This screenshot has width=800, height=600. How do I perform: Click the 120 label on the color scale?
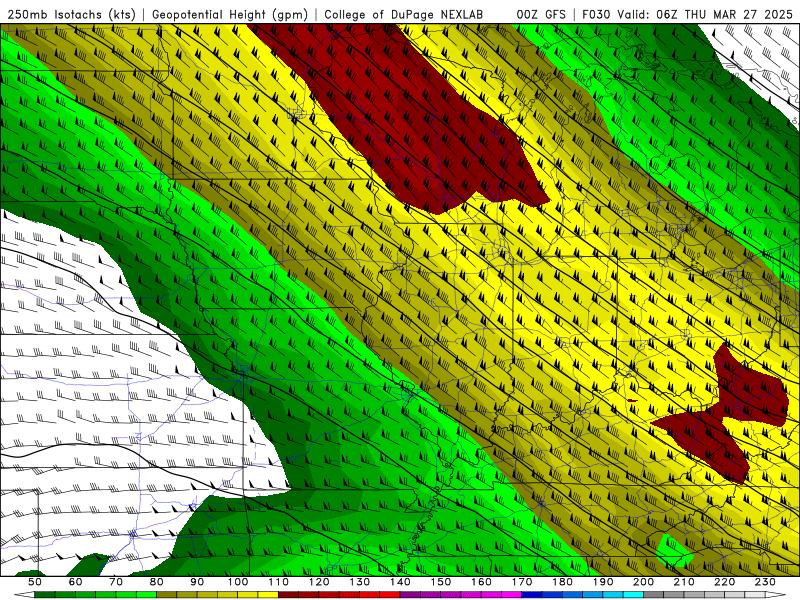319,582
